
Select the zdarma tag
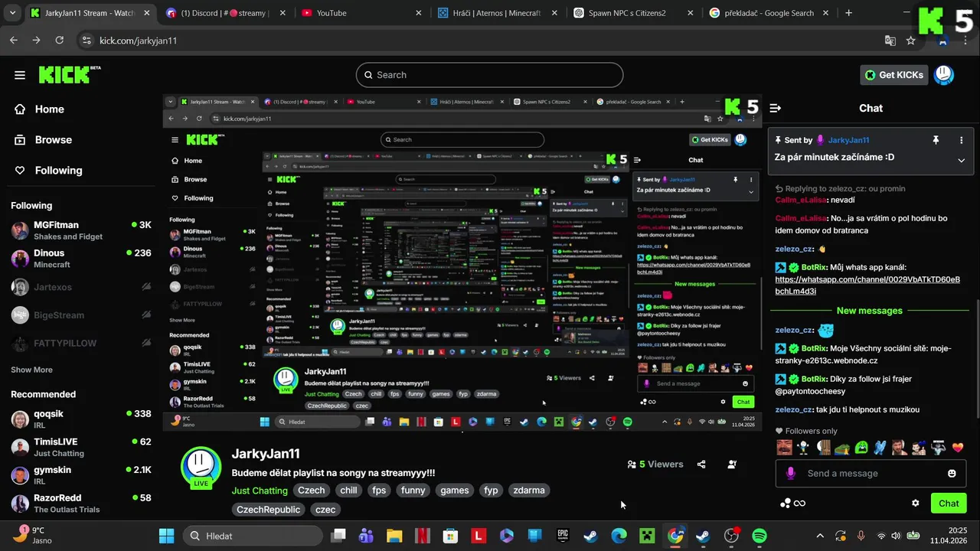point(529,491)
